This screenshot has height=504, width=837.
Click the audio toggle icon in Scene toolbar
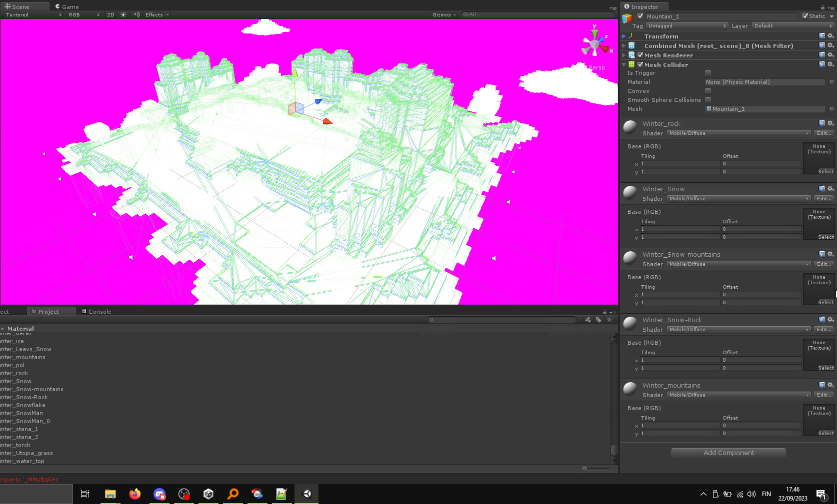pos(135,14)
